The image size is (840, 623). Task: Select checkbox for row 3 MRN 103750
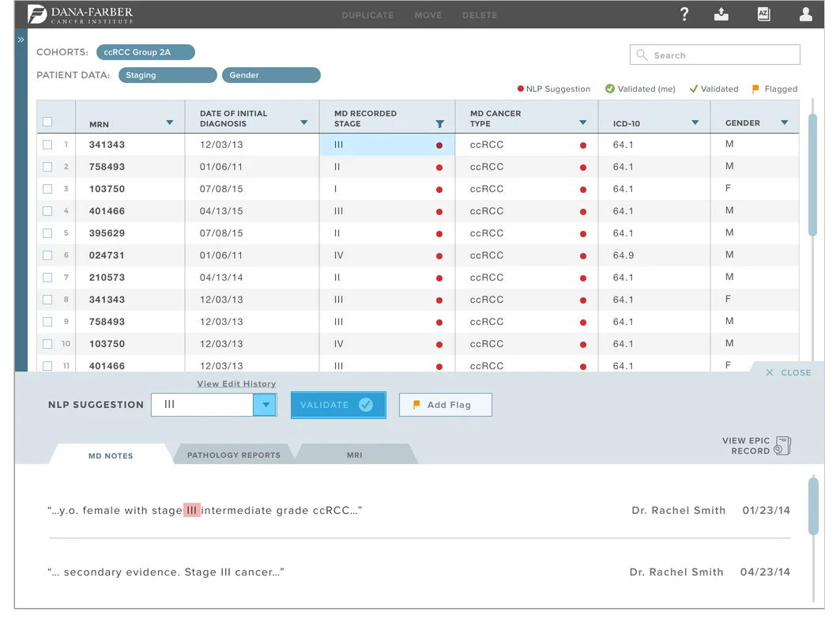pyautogui.click(x=47, y=189)
